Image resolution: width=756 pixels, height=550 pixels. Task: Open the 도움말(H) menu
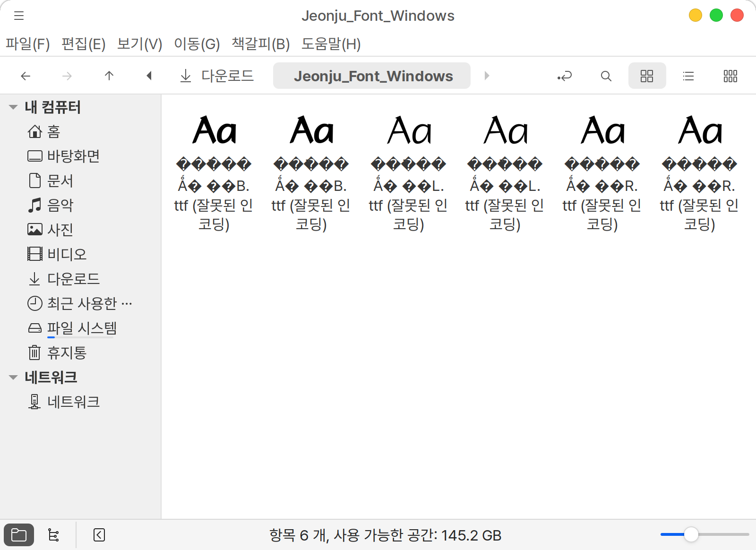click(331, 44)
